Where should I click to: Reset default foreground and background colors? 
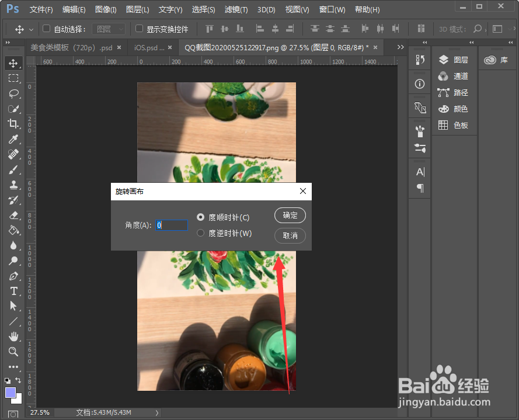click(8, 381)
